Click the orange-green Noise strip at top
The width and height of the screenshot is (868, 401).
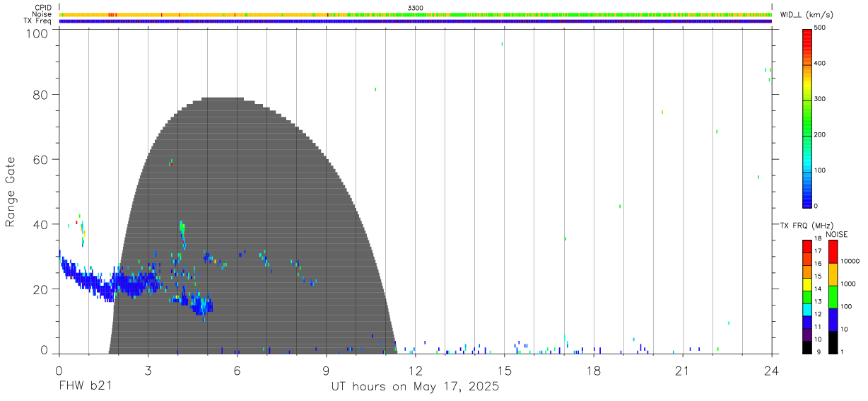coord(415,14)
